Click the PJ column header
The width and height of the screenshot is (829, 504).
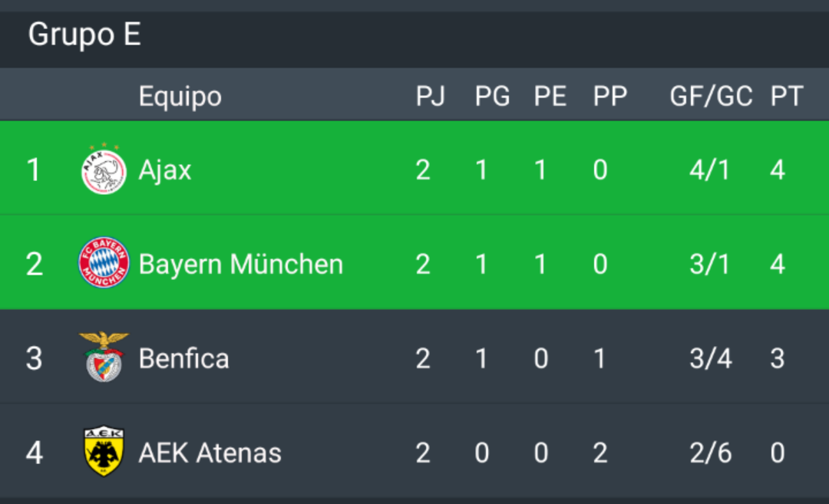coord(431,96)
